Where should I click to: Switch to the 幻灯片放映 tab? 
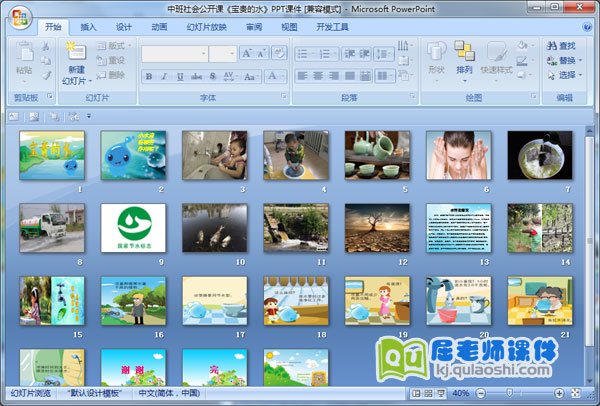[207, 27]
